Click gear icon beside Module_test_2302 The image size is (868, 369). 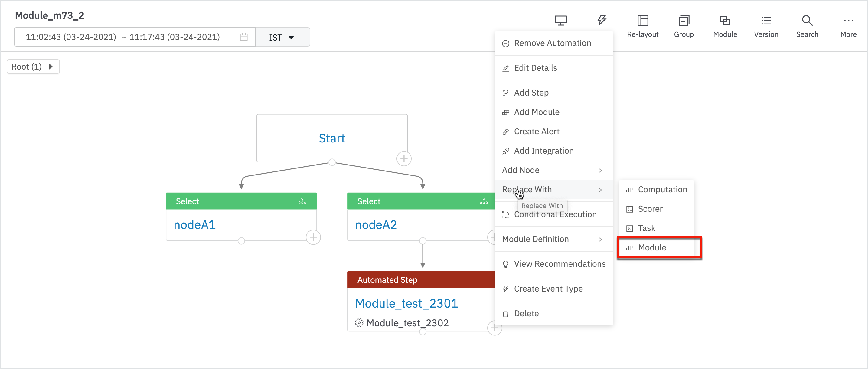coord(359,322)
